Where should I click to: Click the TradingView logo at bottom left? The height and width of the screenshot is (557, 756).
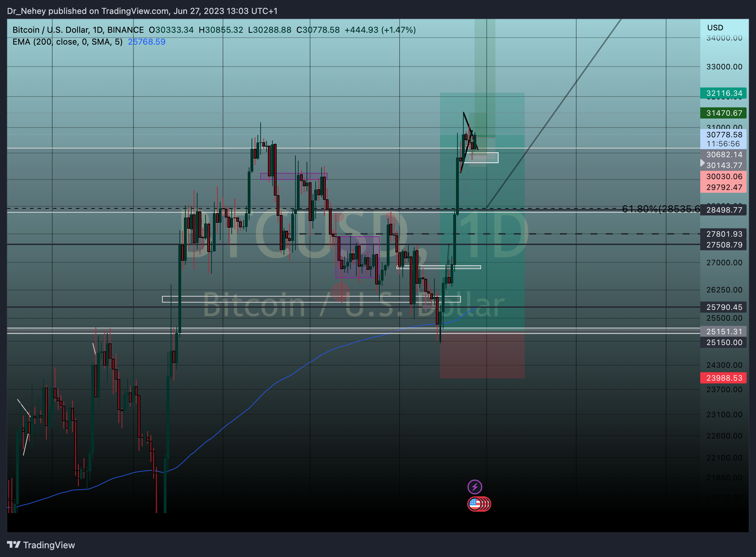pyautogui.click(x=41, y=545)
